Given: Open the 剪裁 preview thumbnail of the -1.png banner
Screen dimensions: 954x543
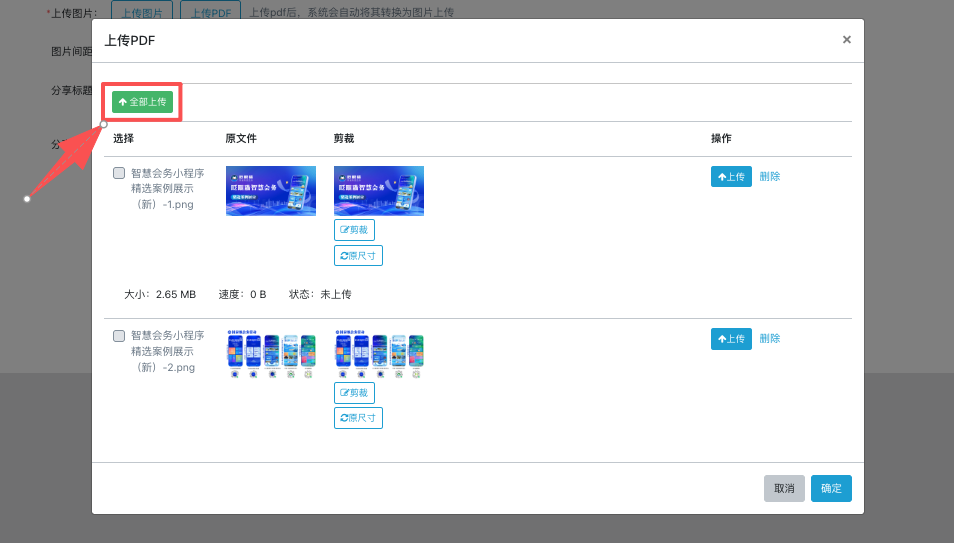Looking at the screenshot, I should [378, 191].
